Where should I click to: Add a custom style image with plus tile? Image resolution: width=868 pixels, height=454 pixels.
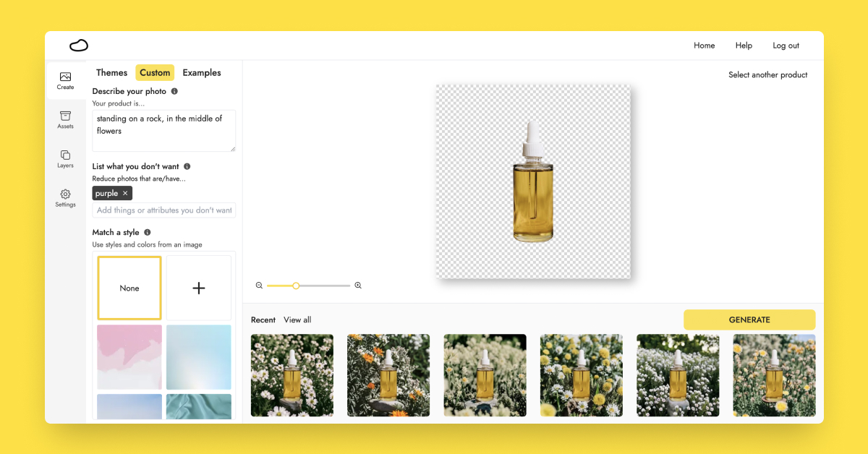(199, 288)
